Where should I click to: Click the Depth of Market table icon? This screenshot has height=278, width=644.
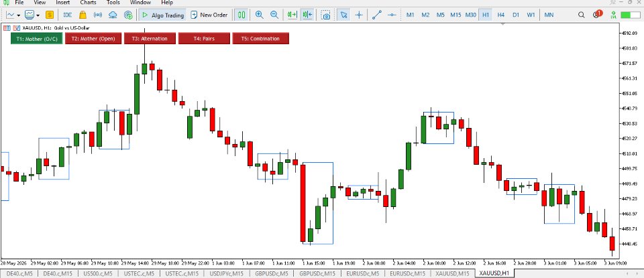(x=7, y=28)
